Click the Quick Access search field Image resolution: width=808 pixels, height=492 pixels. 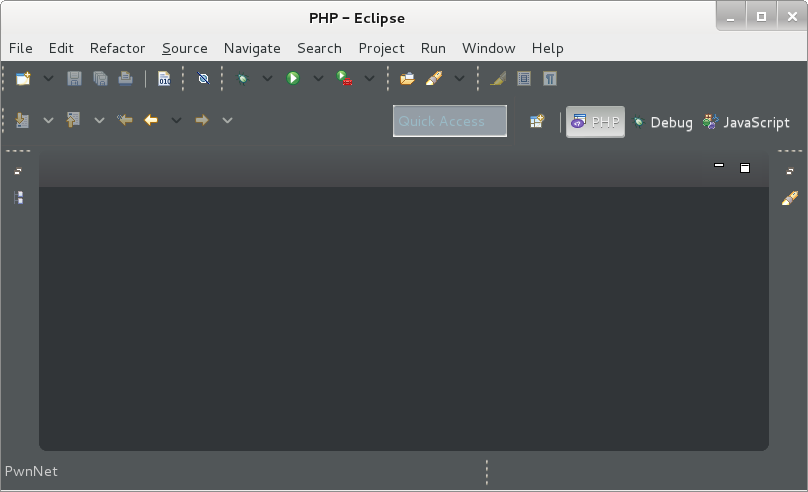tap(450, 121)
